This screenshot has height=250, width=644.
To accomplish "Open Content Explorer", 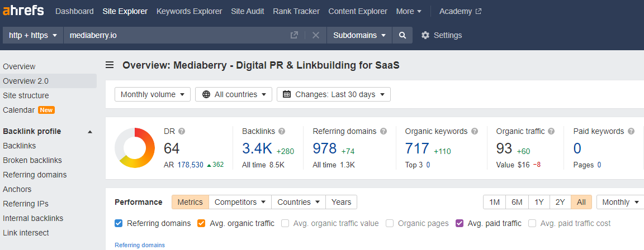I will coord(358,11).
